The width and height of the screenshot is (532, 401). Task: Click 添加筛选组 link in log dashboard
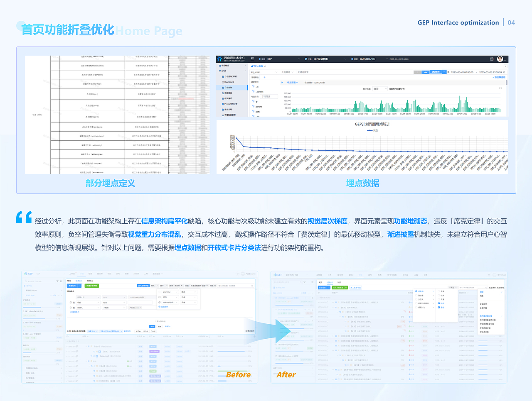499,77
